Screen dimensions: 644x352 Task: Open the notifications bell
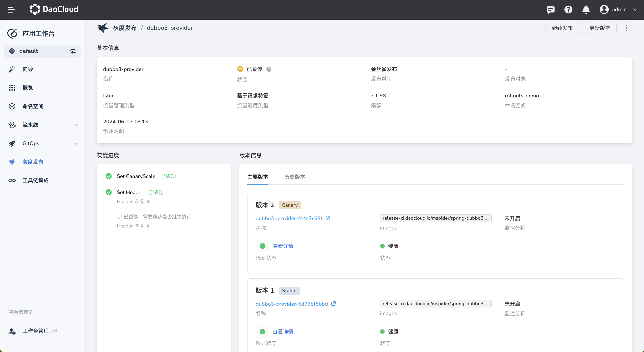point(586,9)
